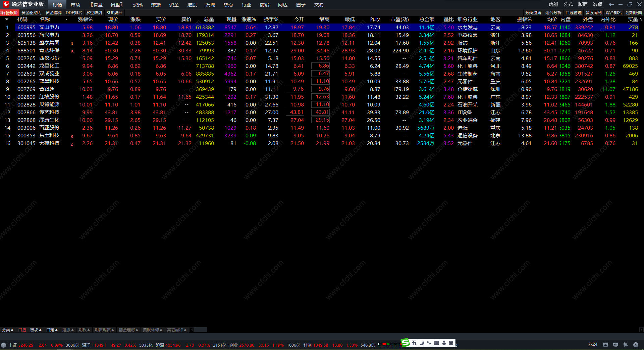The width and height of the screenshot is (644, 350).
Task: Click the 自选管理 button
Action: coord(574,13)
